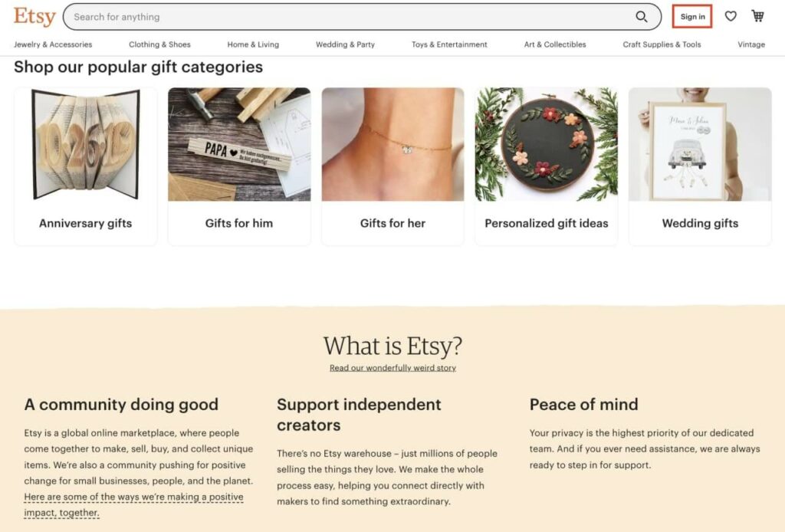Click the Sign in button
Screen dimensions: 785x532
click(692, 17)
